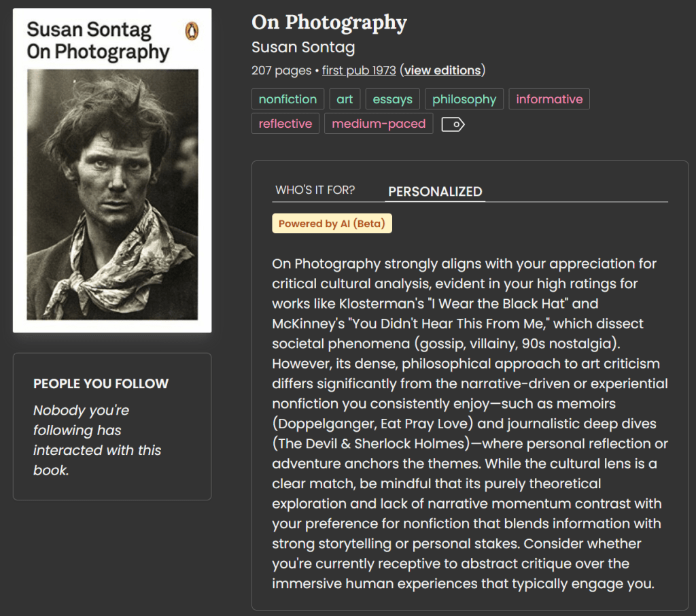This screenshot has height=616, width=696.
Task: Click the first pub 1973 link
Action: click(x=358, y=70)
